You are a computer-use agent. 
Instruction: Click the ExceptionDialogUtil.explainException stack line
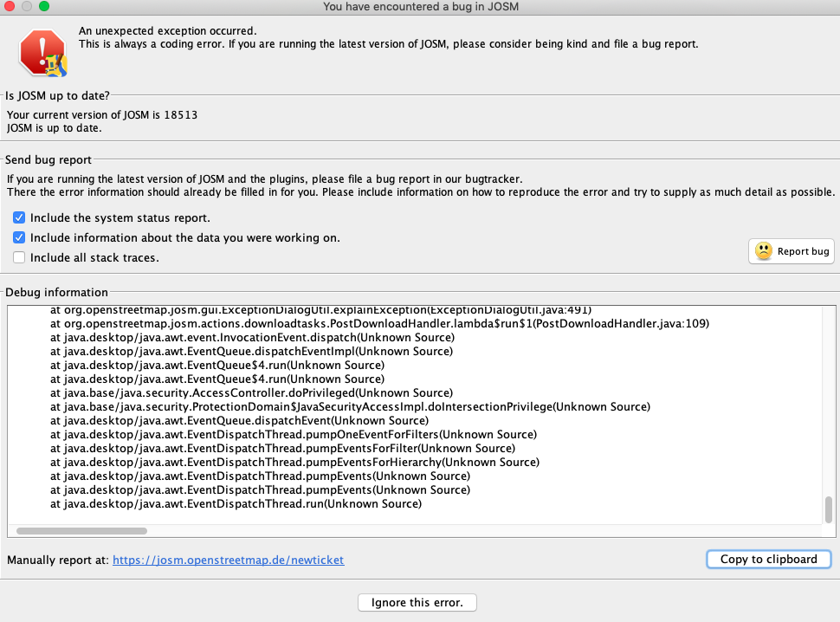[320, 309]
